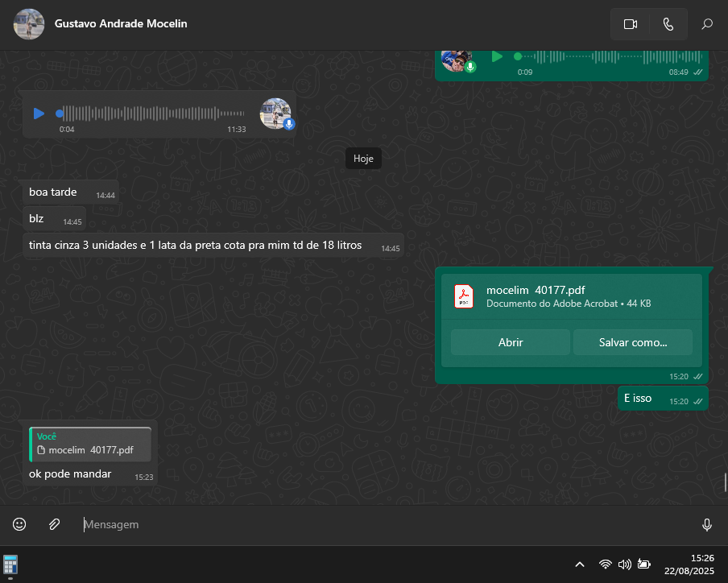This screenshot has height=583, width=728.
Task: Click the paperclip attach icon
Action: (54, 524)
